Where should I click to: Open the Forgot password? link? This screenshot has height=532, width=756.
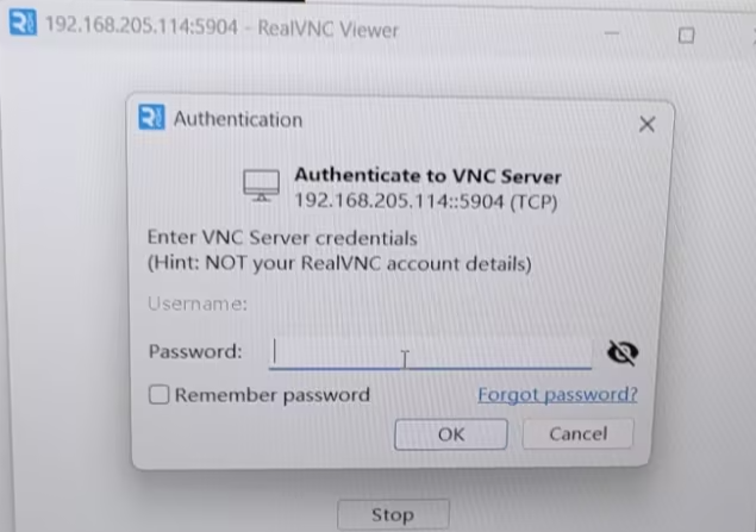[x=557, y=395]
